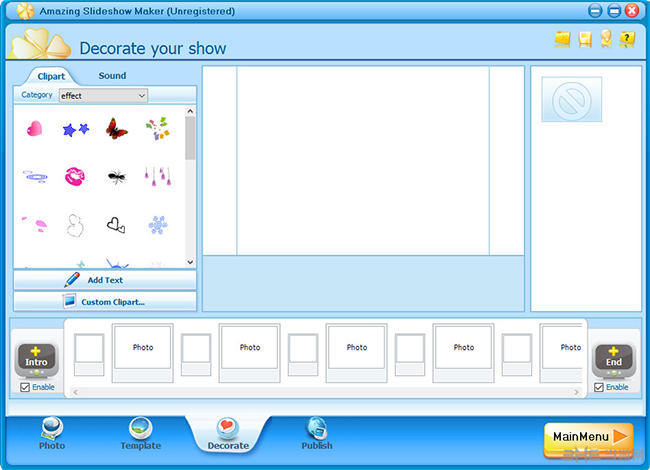Toggle the End Enable checkbox
650x470 pixels.
(599, 387)
